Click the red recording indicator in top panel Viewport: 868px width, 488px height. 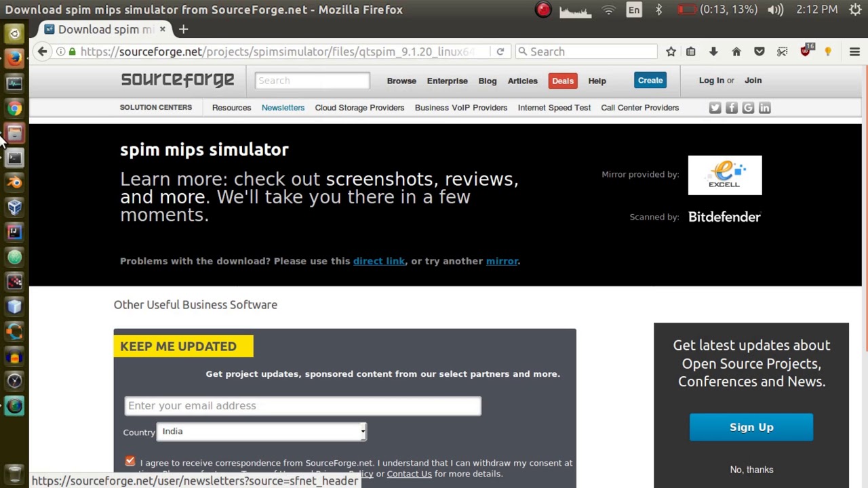(543, 9)
